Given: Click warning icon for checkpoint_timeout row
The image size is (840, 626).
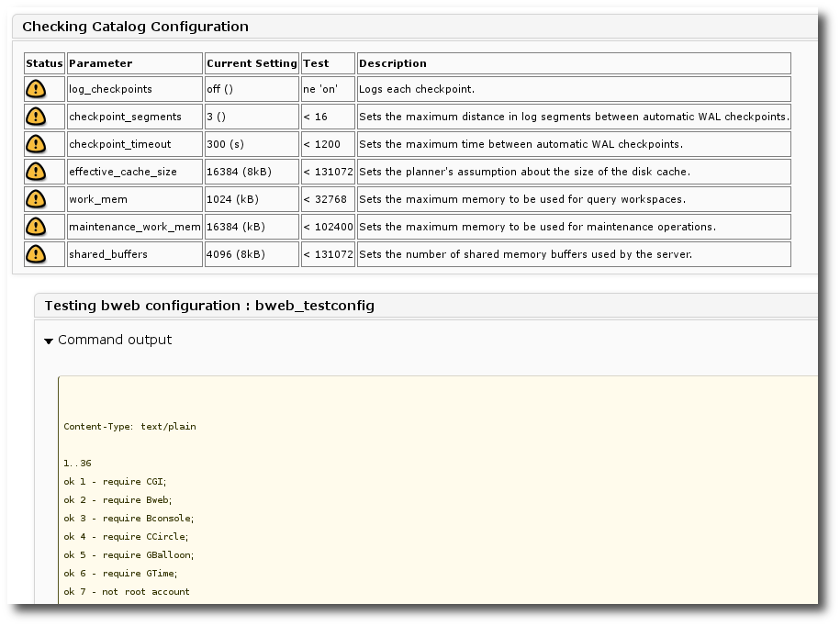Looking at the screenshot, I should pos(36,144).
